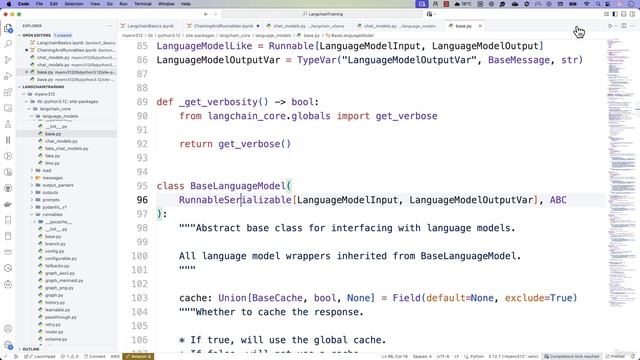640x360 pixels.
Task: Close the base.py editor tab
Action: (x=480, y=26)
